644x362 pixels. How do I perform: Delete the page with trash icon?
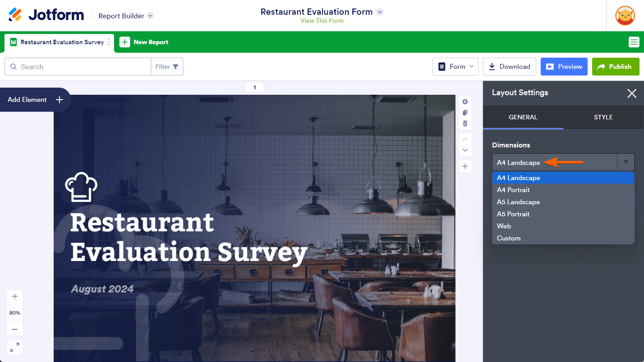pyautogui.click(x=465, y=123)
